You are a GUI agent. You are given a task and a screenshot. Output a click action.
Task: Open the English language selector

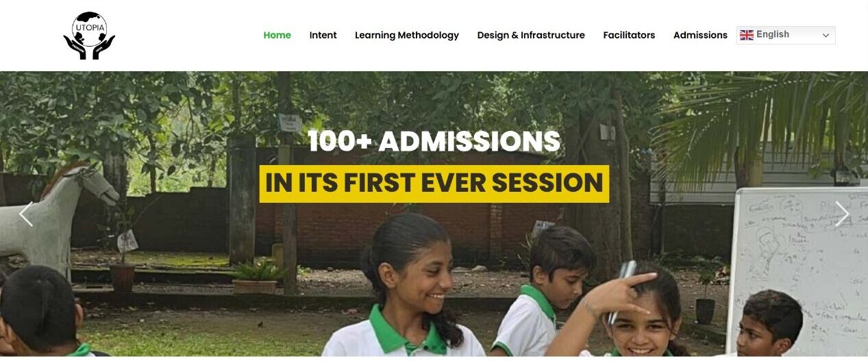point(786,35)
